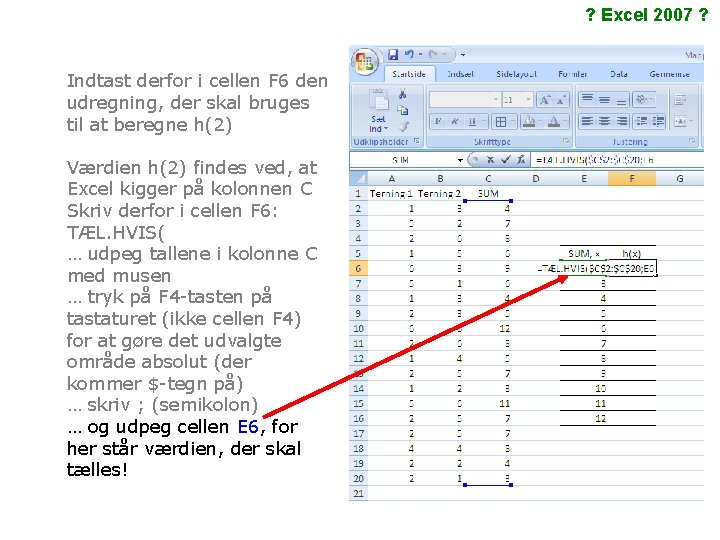Open the text orientation tool

point(642,99)
